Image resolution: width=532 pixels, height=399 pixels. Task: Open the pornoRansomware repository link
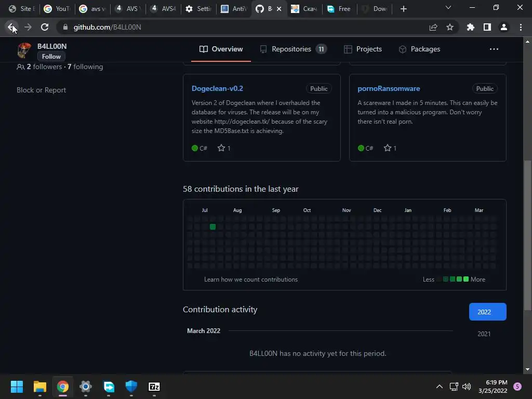(x=389, y=88)
